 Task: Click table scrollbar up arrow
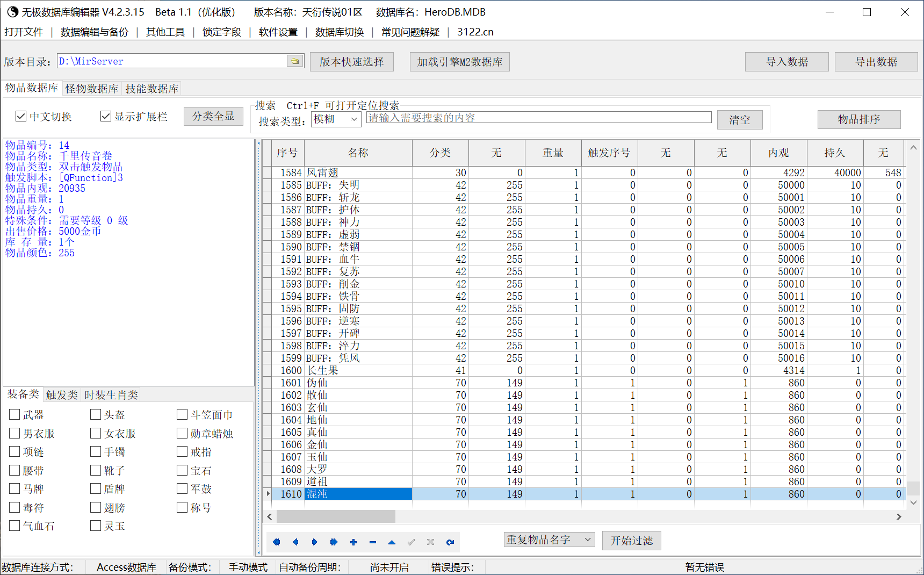[913, 147]
